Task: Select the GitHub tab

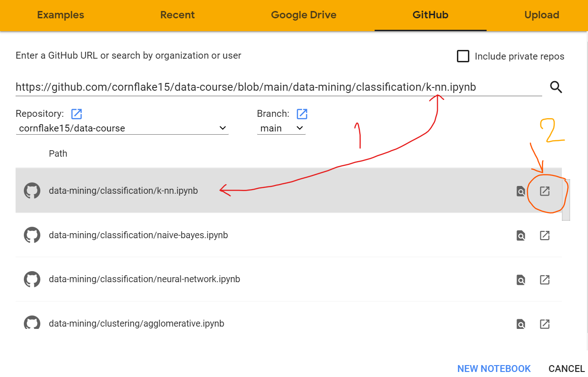Action: (x=430, y=15)
